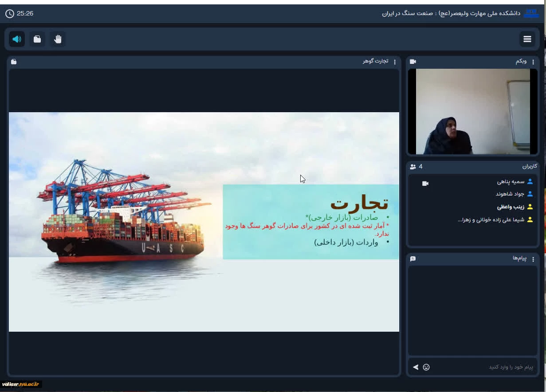This screenshot has width=546, height=392.
Task: Click the webcam video feed
Action: click(472, 111)
